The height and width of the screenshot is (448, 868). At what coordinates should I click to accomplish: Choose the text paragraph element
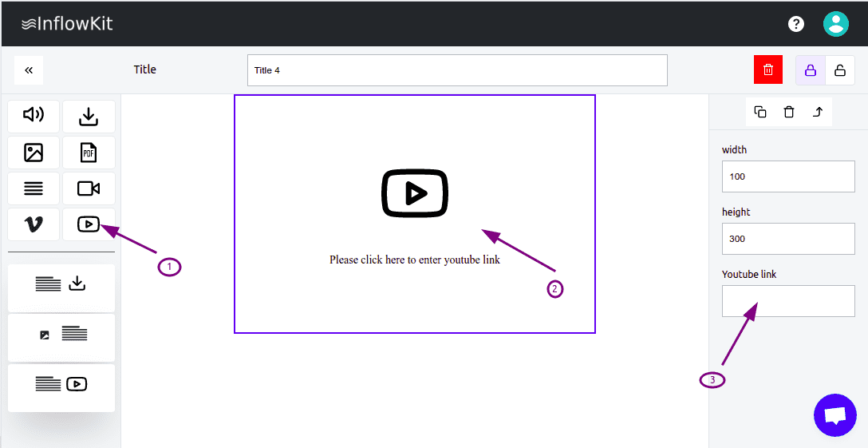tap(34, 188)
